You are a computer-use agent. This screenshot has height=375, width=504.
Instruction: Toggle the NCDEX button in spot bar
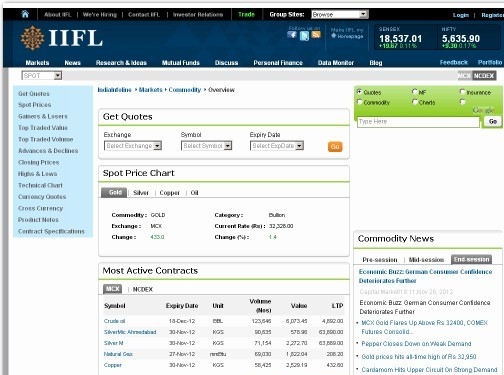[x=484, y=76]
